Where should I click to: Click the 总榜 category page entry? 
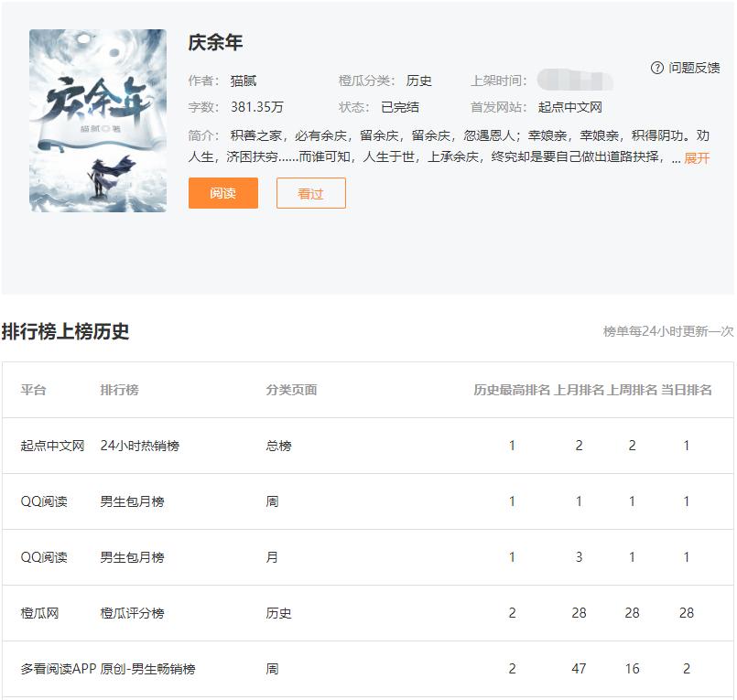277,445
